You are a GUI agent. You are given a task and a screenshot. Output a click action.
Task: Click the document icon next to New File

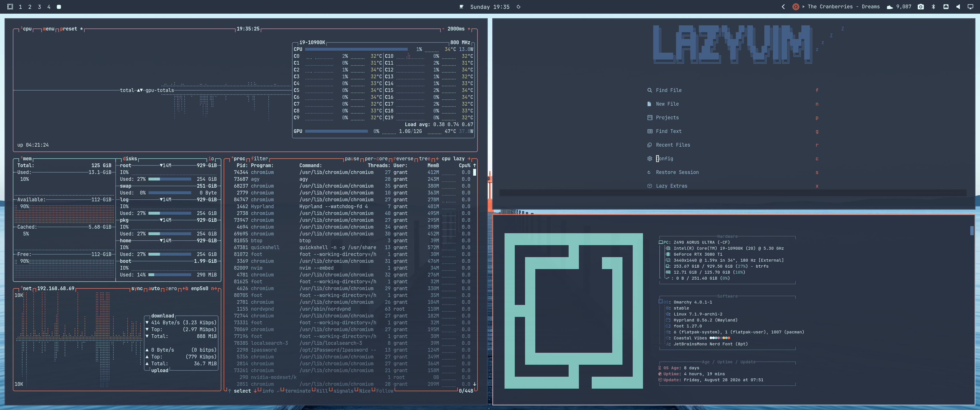tap(649, 104)
